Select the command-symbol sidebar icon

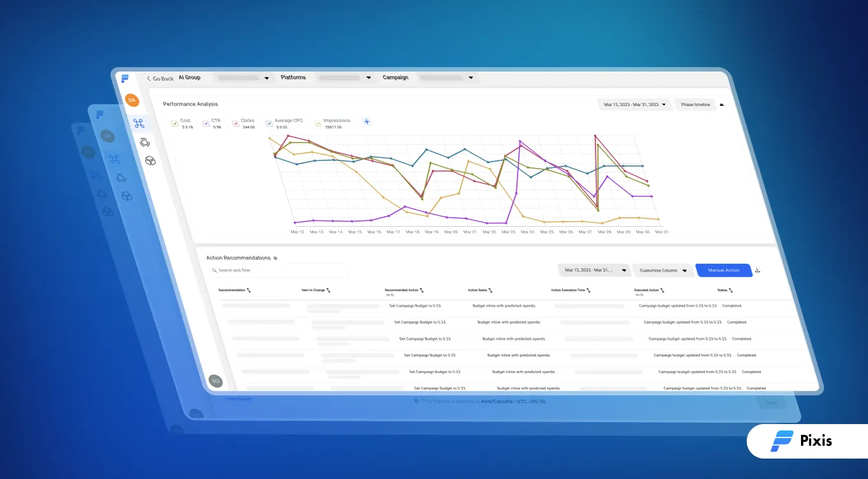138,123
